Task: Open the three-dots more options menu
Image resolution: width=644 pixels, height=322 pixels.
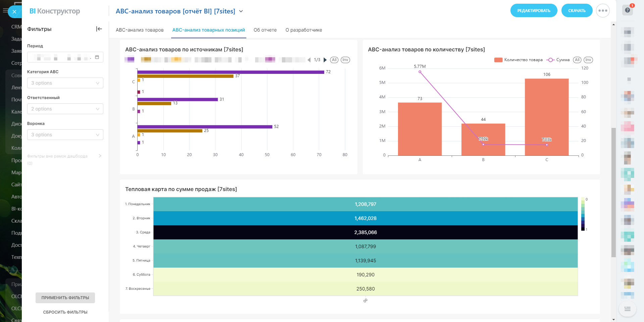Action: coord(602,11)
